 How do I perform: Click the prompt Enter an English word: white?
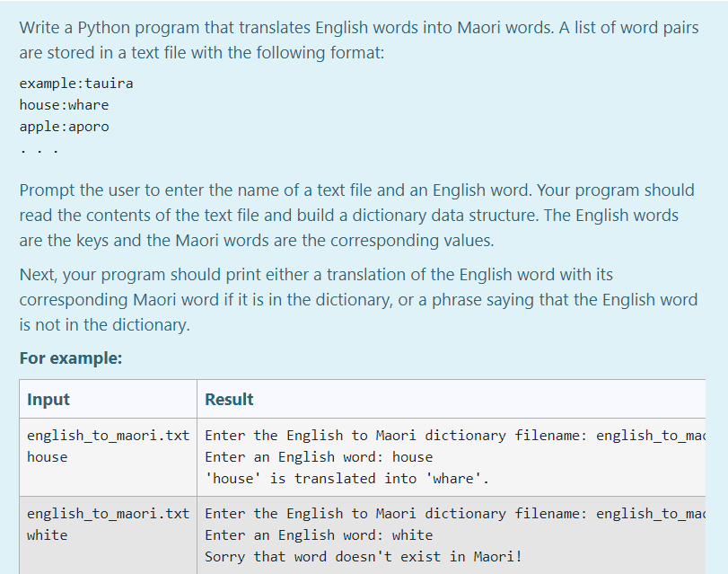[320, 534]
